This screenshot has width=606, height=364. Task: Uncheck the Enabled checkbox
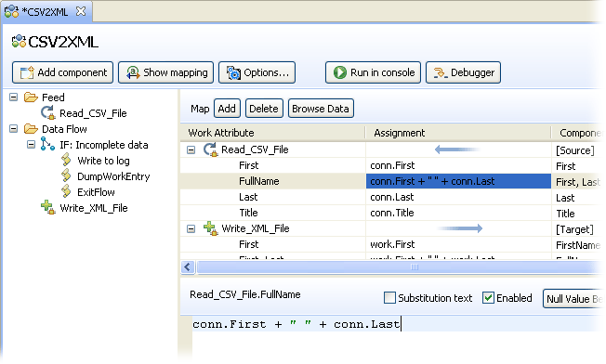tap(488, 298)
